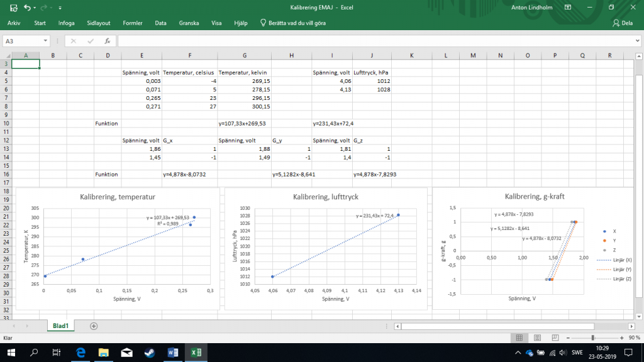Screen dimensions: 644x362
Task: Open the Sidlayout tab
Action: (99, 23)
